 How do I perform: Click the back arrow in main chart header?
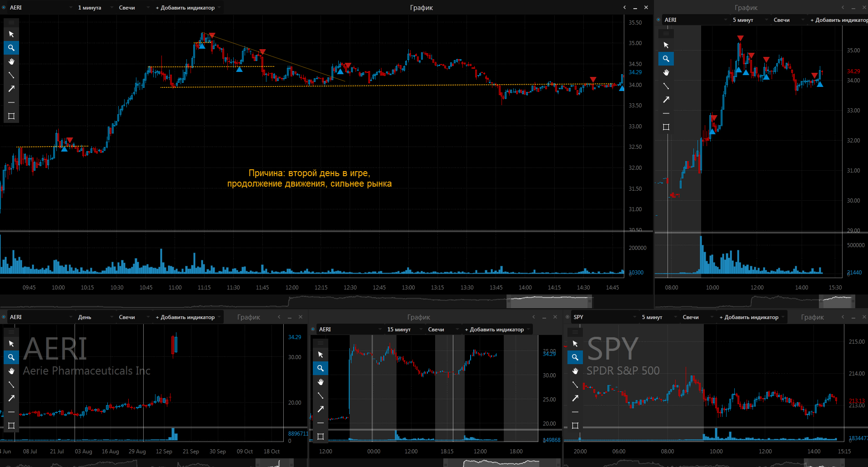[624, 7]
